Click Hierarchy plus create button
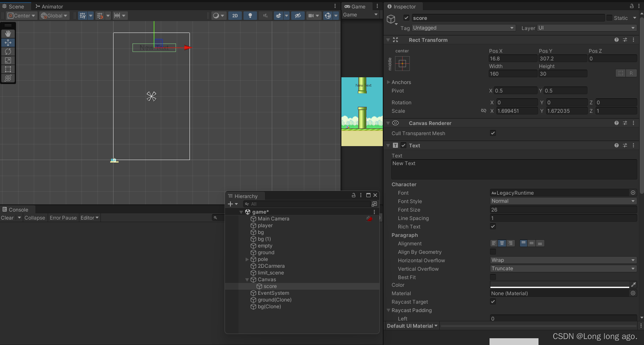 [230, 204]
